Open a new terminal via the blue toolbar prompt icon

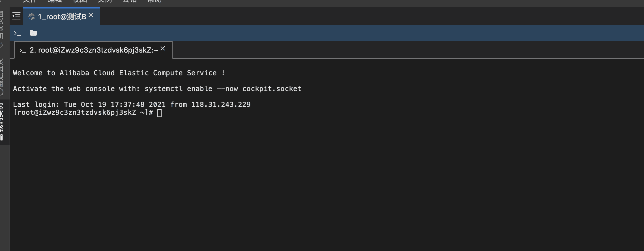18,33
